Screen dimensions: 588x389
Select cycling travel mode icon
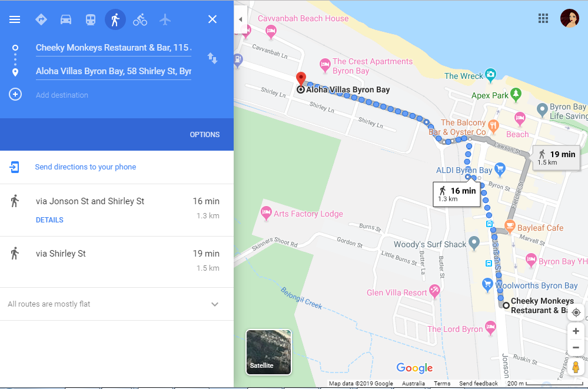pos(140,19)
